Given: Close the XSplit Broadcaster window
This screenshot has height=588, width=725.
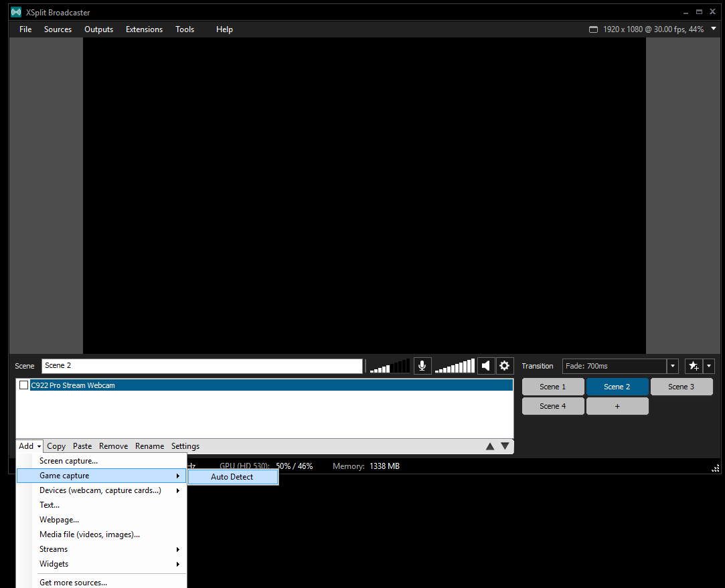Looking at the screenshot, I should tap(712, 12).
